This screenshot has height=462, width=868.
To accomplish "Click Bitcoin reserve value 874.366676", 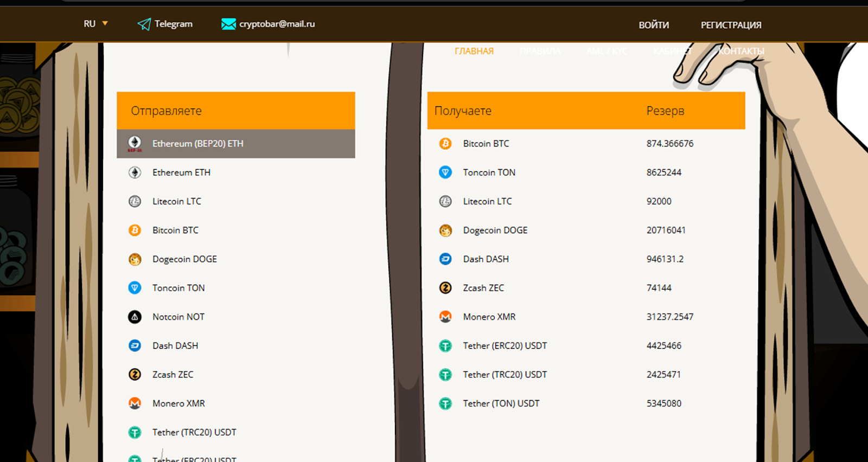I will point(670,144).
